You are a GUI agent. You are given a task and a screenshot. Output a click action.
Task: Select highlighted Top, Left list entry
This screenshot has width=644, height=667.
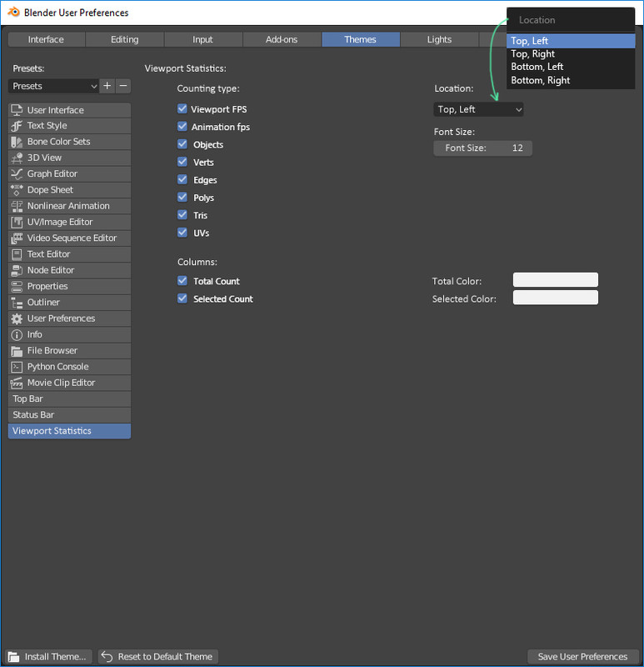point(571,41)
